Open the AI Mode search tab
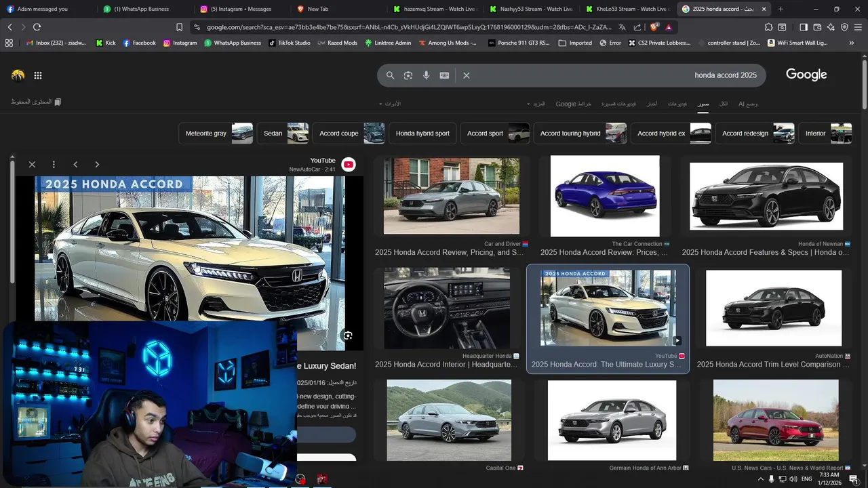The height and width of the screenshot is (488, 868). (x=748, y=104)
